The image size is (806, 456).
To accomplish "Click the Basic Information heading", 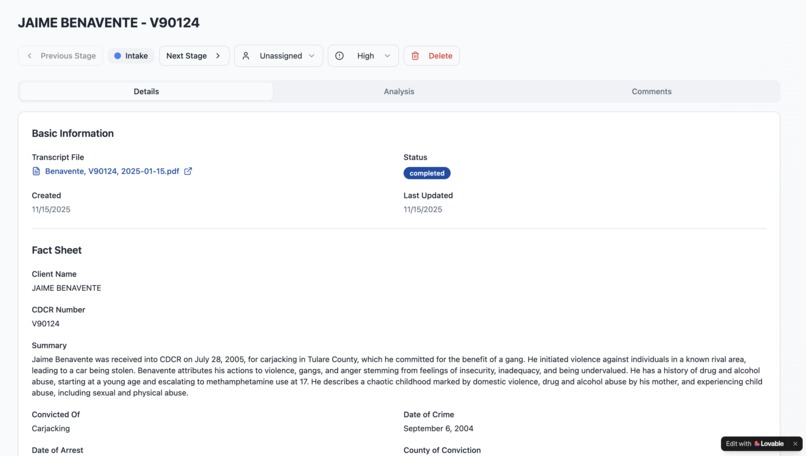I will [72, 134].
